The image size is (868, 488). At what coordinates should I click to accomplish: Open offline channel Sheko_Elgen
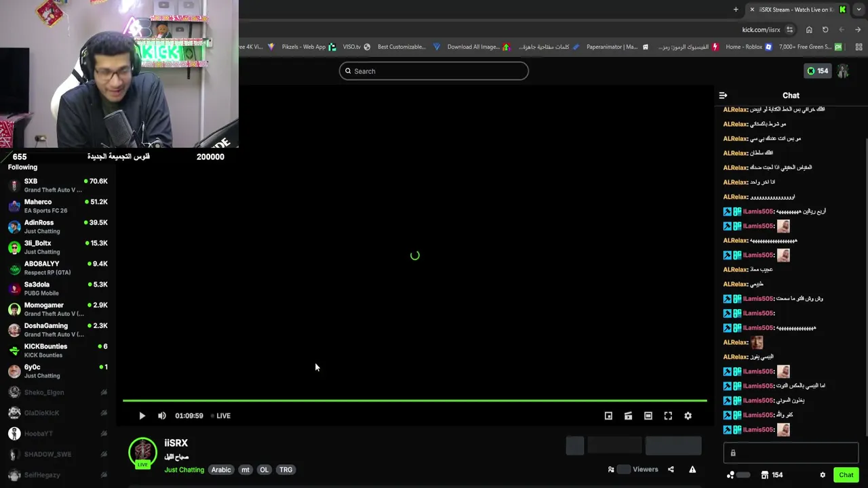58,392
